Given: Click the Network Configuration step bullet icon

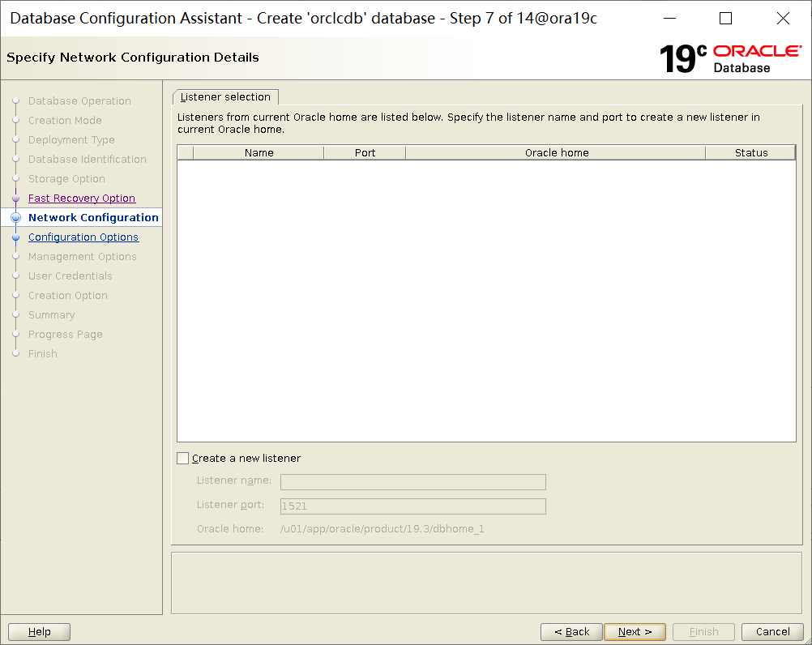Looking at the screenshot, I should (x=16, y=217).
